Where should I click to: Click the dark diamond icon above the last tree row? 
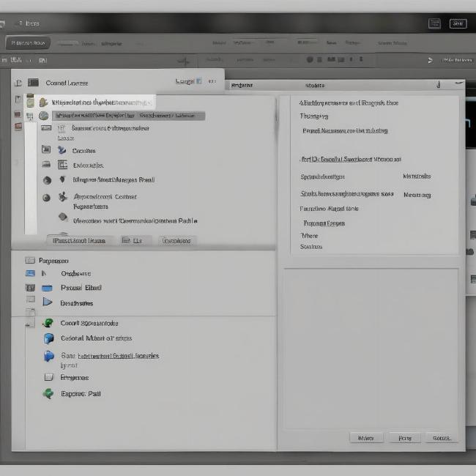(x=63, y=217)
